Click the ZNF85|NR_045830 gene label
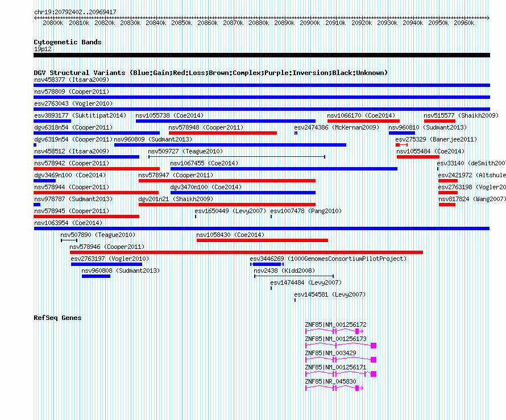The image size is (506, 420). (x=331, y=381)
